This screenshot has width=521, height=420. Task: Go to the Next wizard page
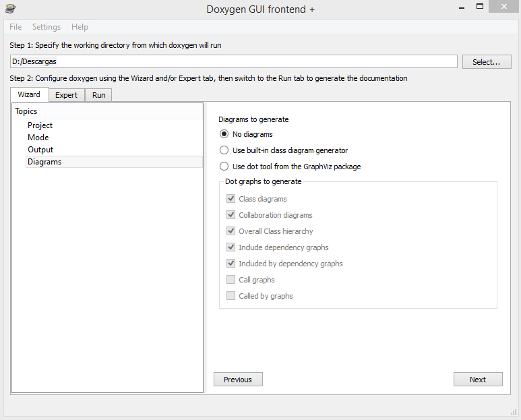(x=478, y=380)
